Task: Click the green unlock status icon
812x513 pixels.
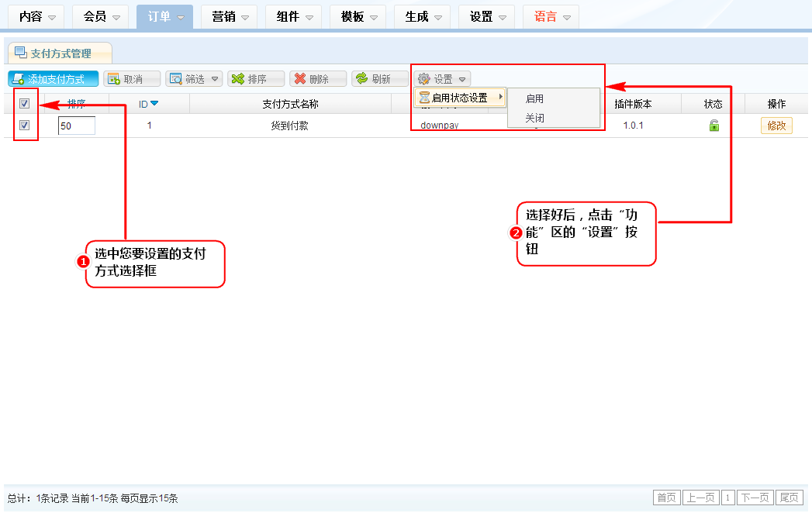Action: coord(714,126)
